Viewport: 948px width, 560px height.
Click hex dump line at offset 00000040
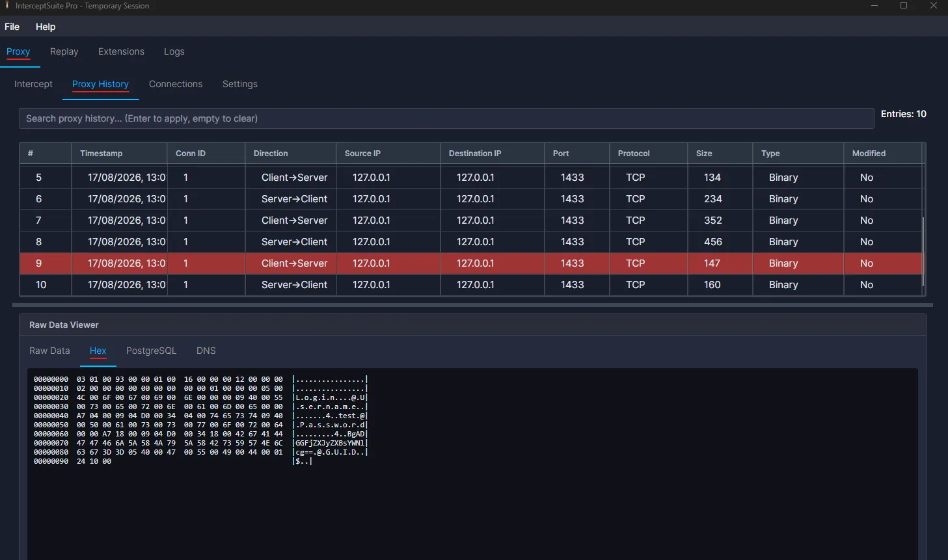click(x=200, y=416)
